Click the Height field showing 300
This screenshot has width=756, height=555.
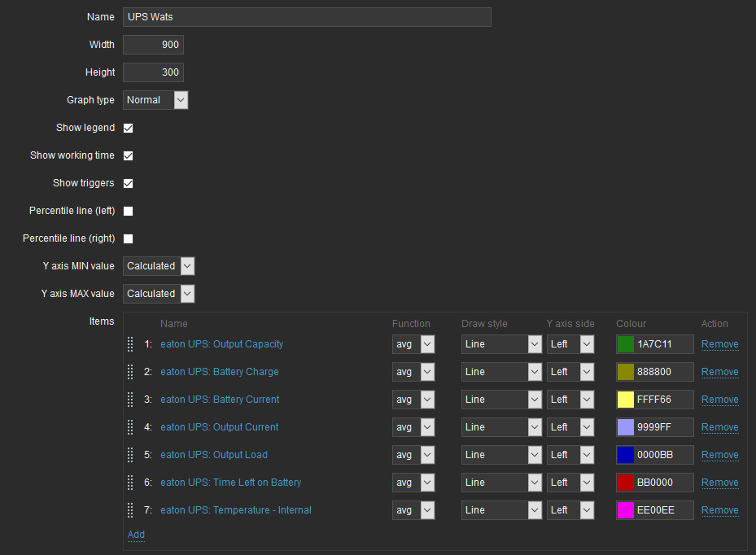click(153, 72)
